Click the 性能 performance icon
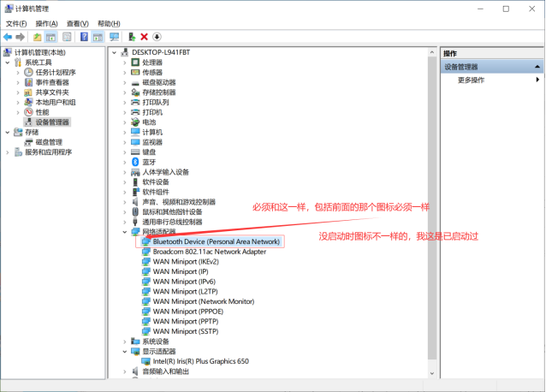The width and height of the screenshot is (546, 392). point(28,112)
